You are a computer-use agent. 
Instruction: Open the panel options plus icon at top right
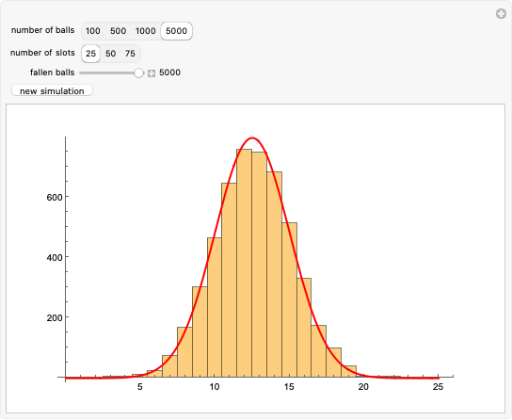point(501,14)
